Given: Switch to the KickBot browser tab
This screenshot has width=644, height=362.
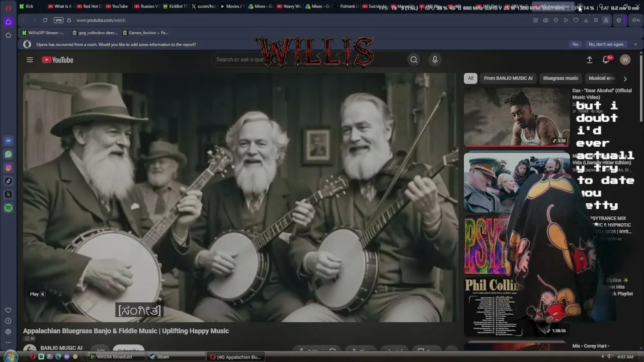Looking at the screenshot, I should point(176,7).
